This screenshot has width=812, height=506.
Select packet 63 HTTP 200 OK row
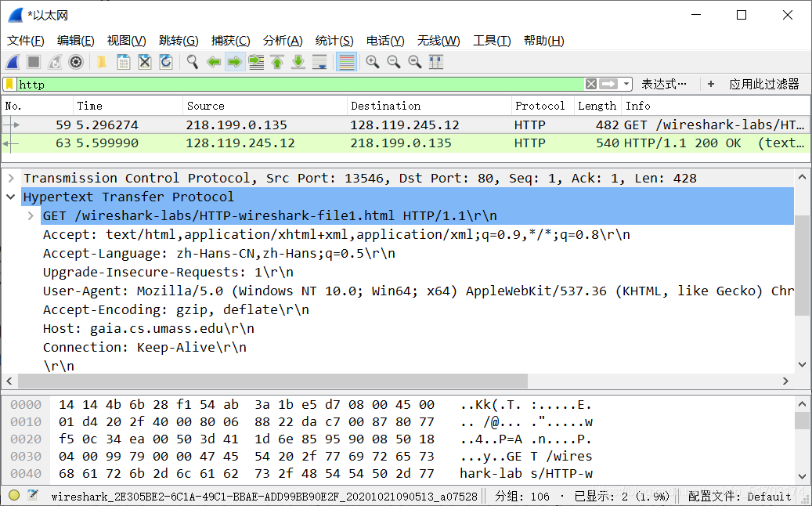click(406, 143)
